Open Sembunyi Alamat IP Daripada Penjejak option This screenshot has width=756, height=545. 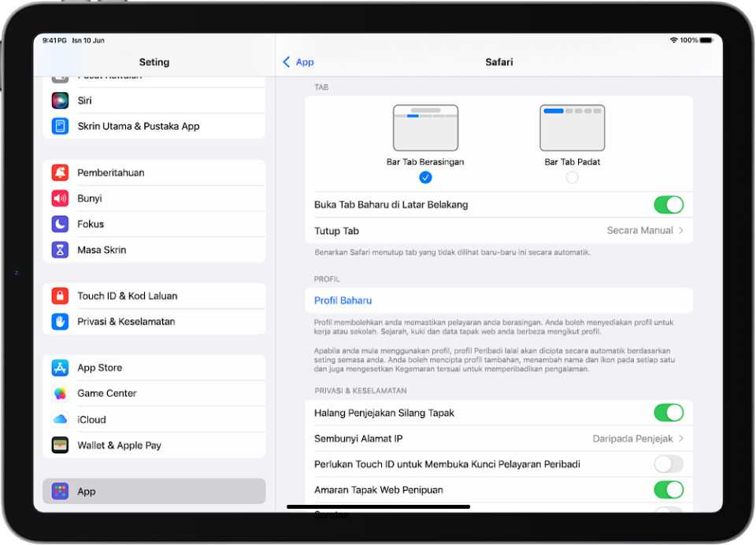(x=499, y=439)
